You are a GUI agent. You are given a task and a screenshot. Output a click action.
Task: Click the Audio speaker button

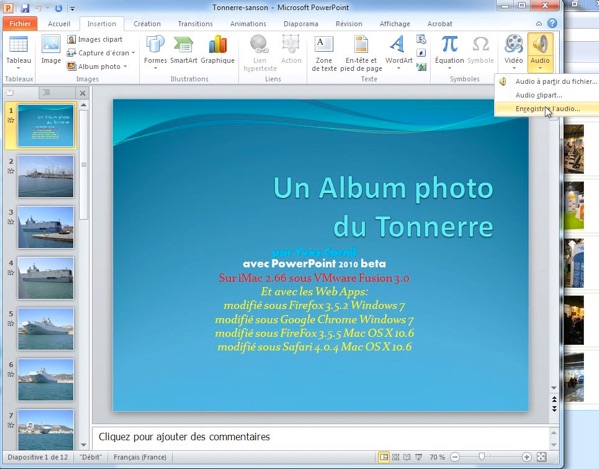540,44
